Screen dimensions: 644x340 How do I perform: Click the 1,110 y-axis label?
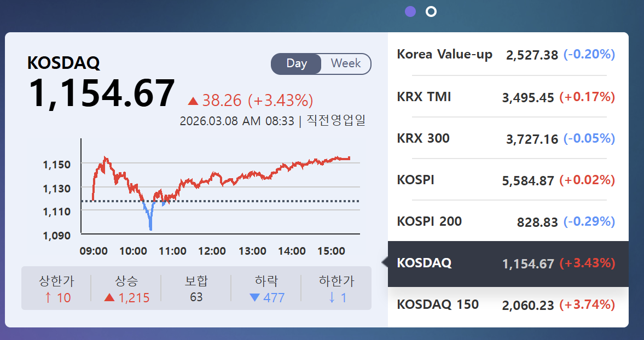coord(57,212)
